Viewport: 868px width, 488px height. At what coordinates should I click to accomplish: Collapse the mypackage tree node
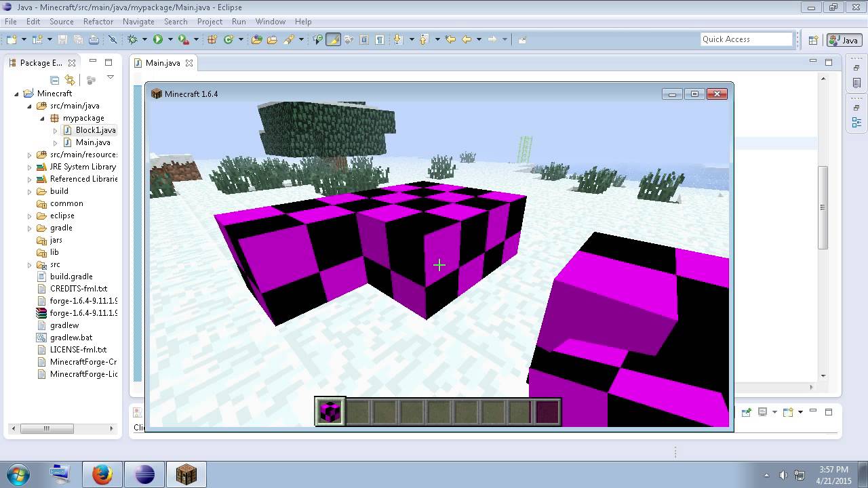(42, 118)
